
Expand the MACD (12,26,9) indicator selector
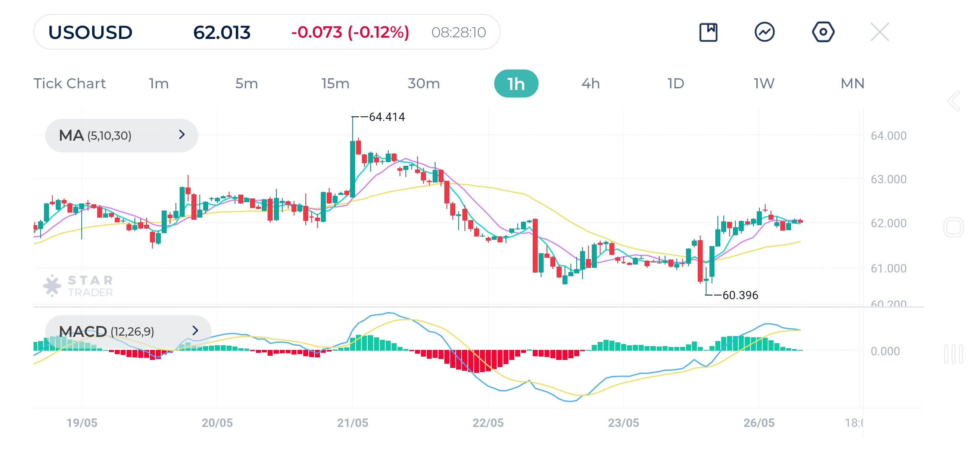[x=128, y=331]
